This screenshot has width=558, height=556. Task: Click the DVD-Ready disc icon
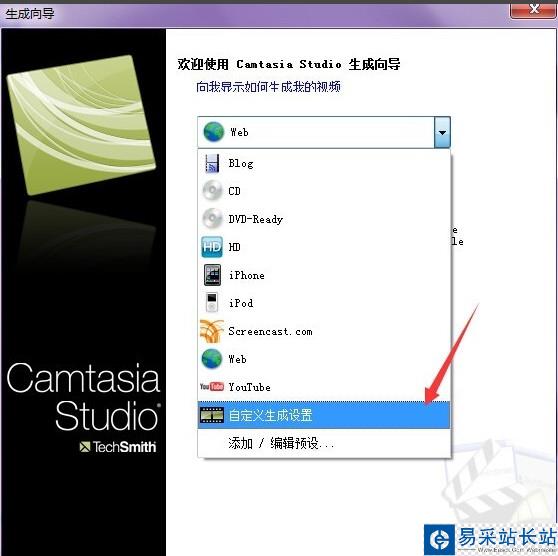tap(212, 219)
